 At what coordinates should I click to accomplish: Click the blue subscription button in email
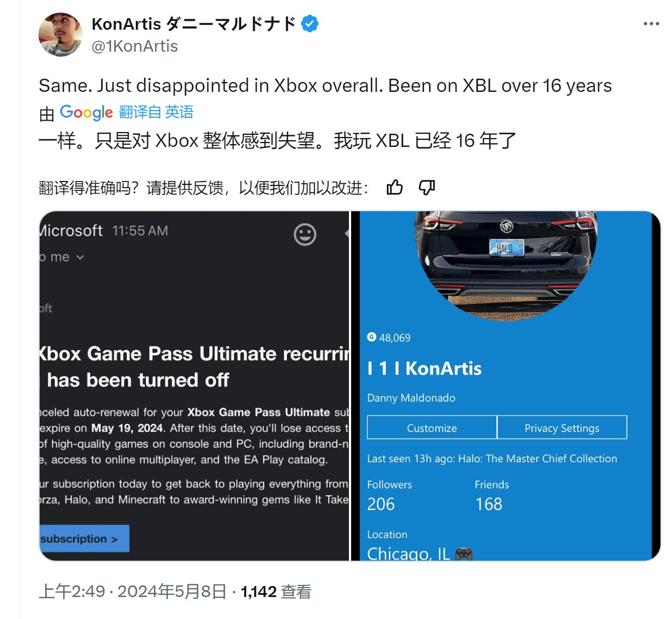85,539
